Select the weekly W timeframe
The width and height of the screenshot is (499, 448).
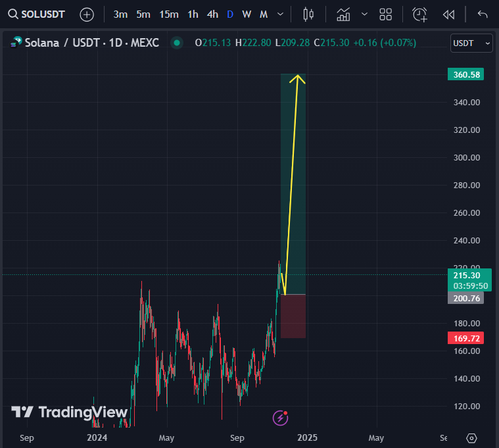click(247, 14)
